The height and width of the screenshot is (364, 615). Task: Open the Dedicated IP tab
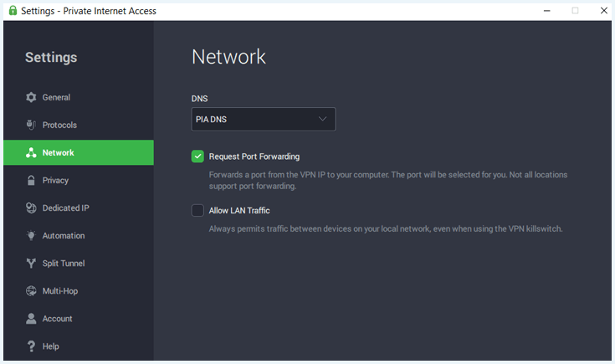[79, 208]
